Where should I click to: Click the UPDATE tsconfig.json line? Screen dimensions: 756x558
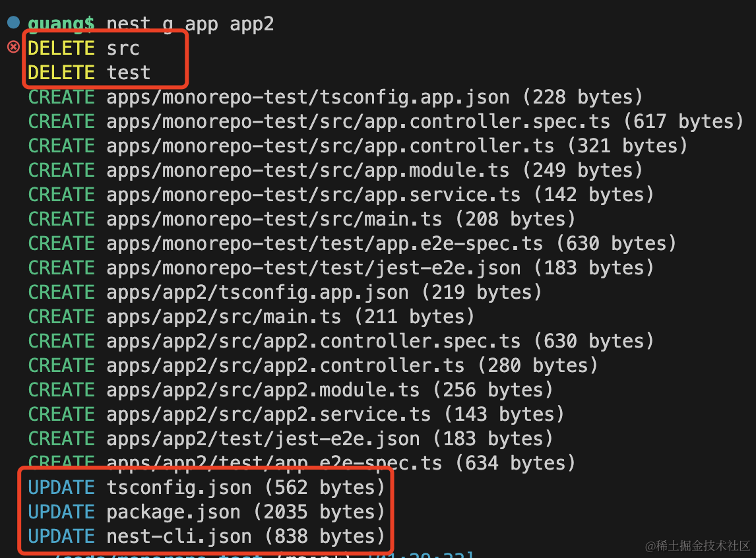point(206,487)
